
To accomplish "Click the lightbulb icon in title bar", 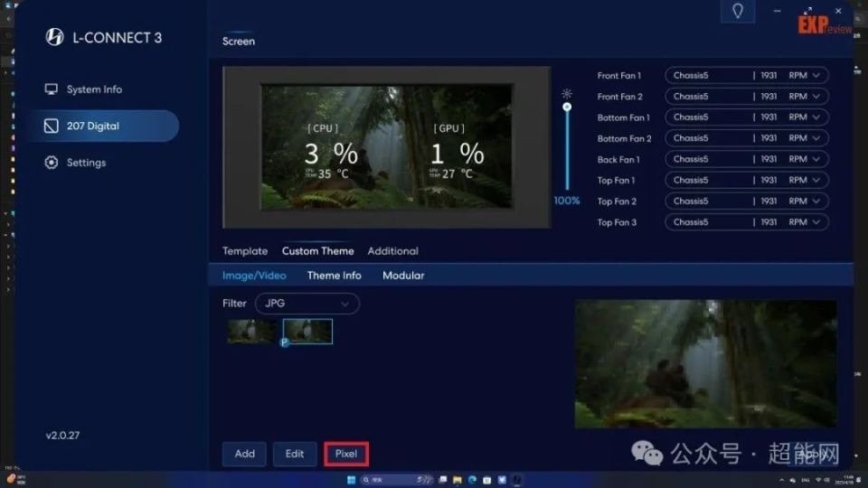I will 738,12.
